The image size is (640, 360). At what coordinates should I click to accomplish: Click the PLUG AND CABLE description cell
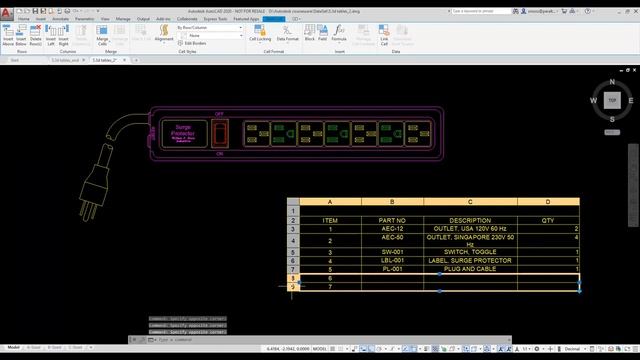[470, 269]
